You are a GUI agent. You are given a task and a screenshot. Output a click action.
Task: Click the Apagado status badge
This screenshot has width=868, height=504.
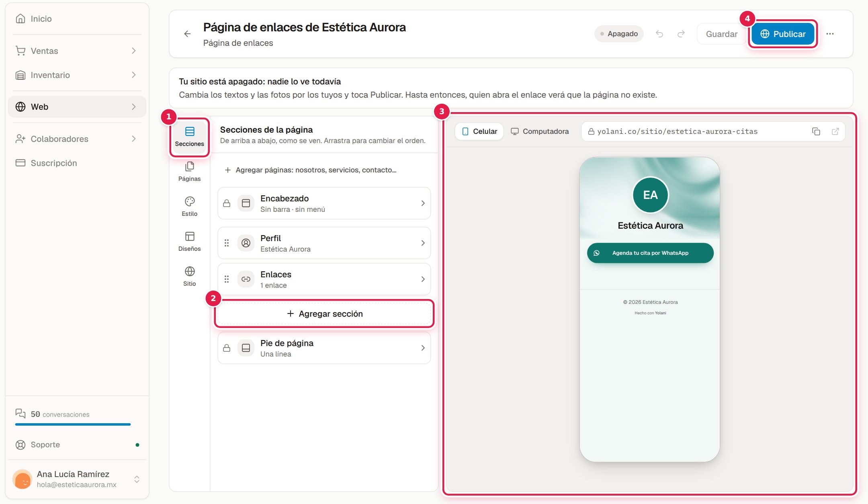[619, 34]
